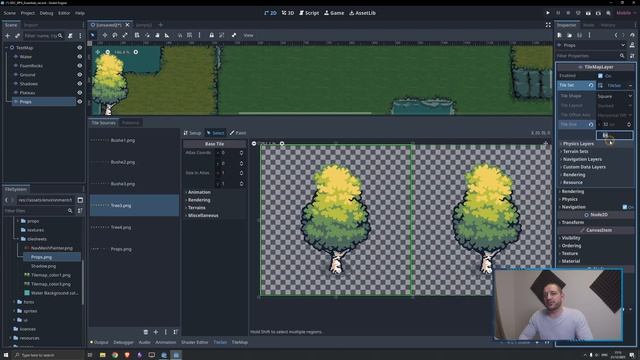Click the Add Child Node plus icon
The image size is (640, 360).
point(7,36)
